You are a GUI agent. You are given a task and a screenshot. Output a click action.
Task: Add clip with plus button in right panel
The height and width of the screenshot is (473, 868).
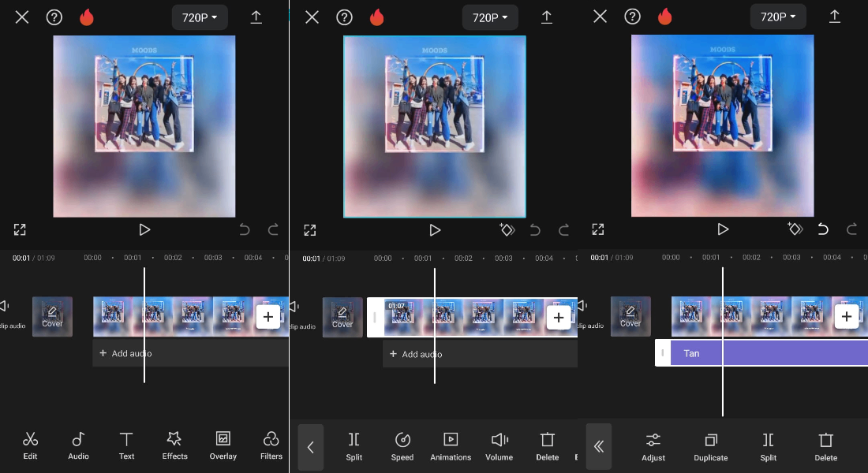click(x=847, y=316)
